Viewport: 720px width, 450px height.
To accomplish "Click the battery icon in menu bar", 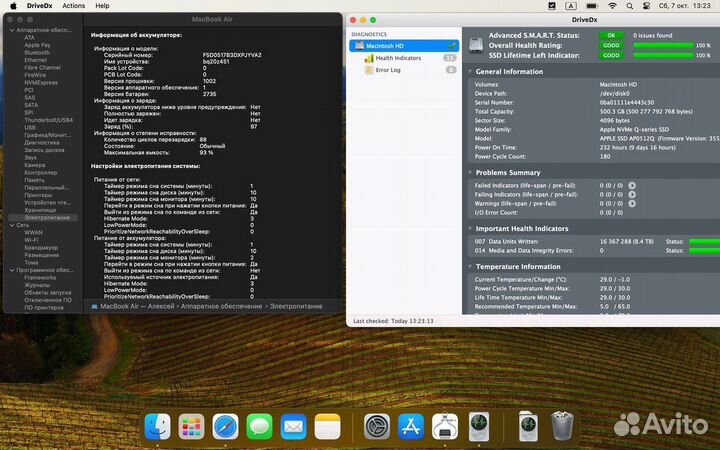I will pyautogui.click(x=592, y=6).
